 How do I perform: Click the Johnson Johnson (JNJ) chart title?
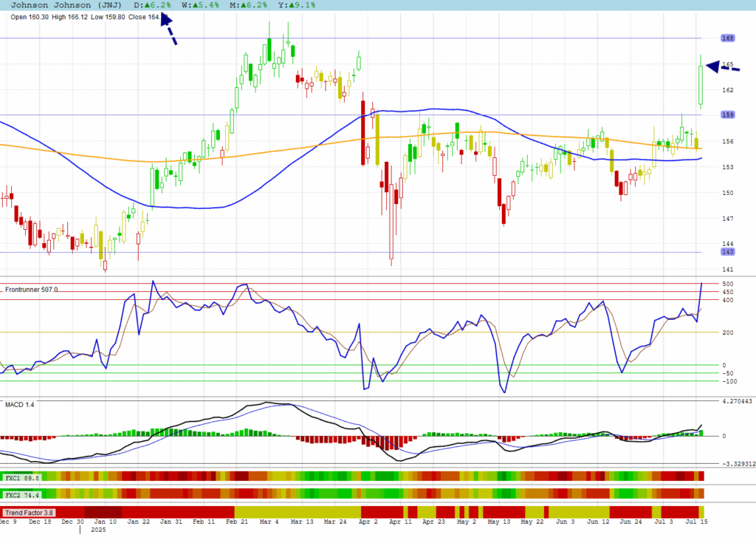click(66, 5)
